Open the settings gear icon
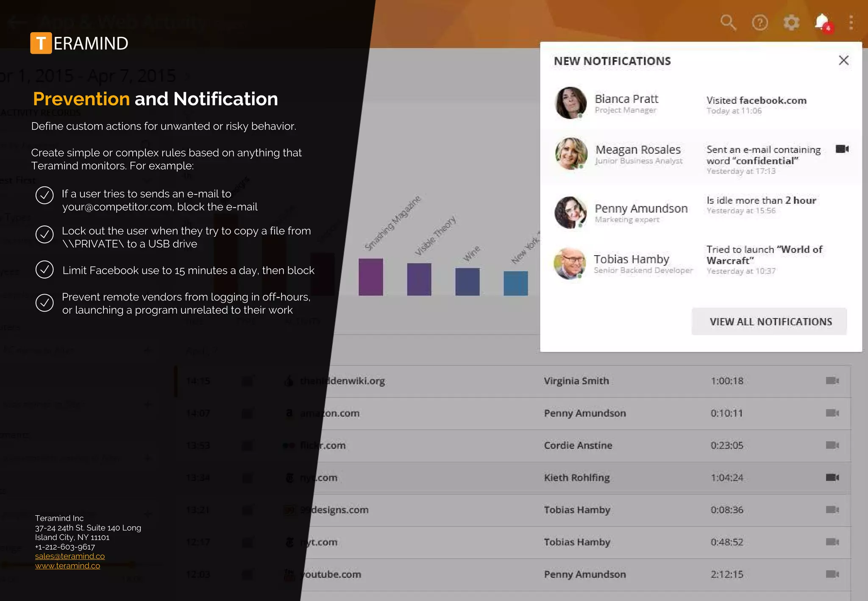The width and height of the screenshot is (868, 601). 791,22
